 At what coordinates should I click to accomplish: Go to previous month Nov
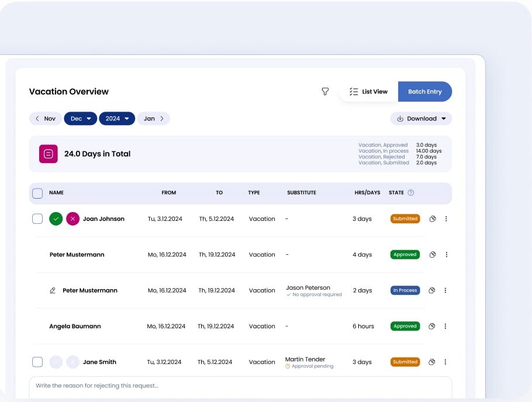click(46, 119)
